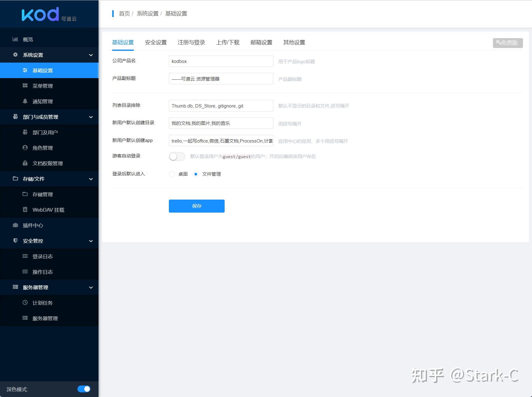532x397 pixels.
Task: Enable 游客自动登录 guest auto login
Action: tap(177, 157)
